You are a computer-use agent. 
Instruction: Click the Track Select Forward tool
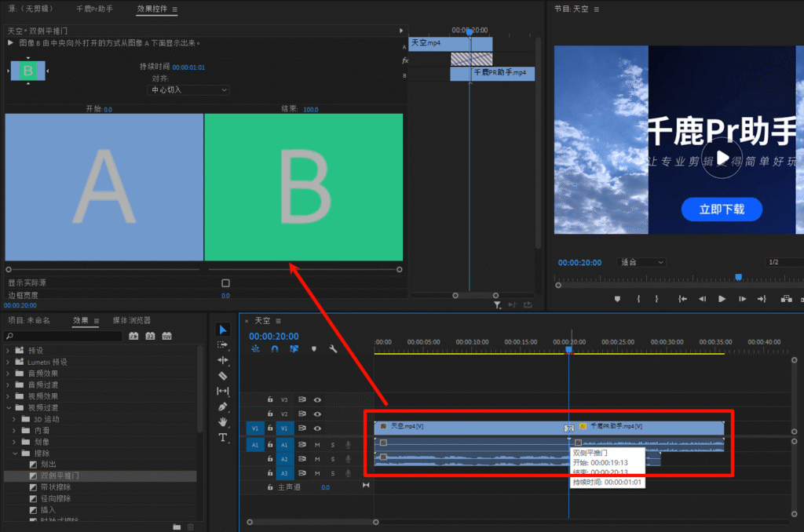click(222, 344)
